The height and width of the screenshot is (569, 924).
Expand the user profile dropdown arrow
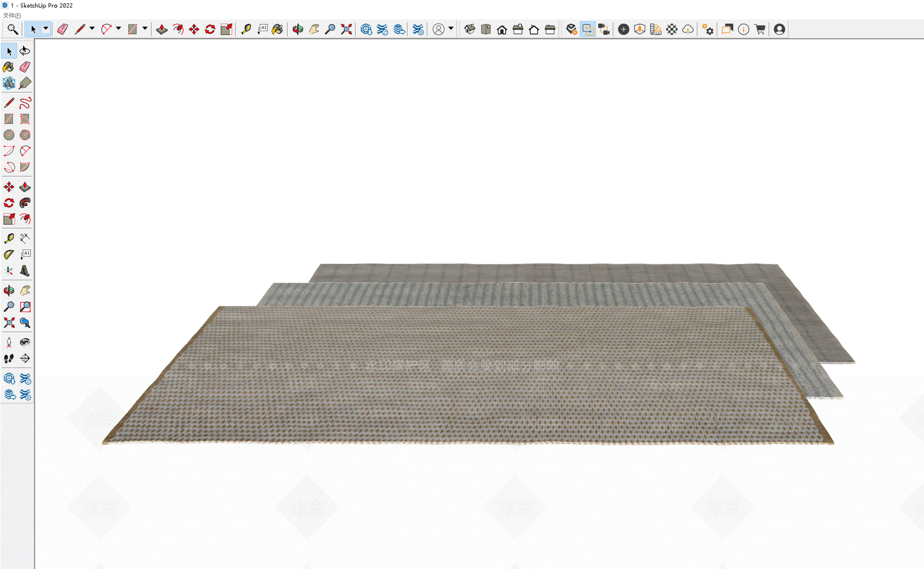pos(451,28)
